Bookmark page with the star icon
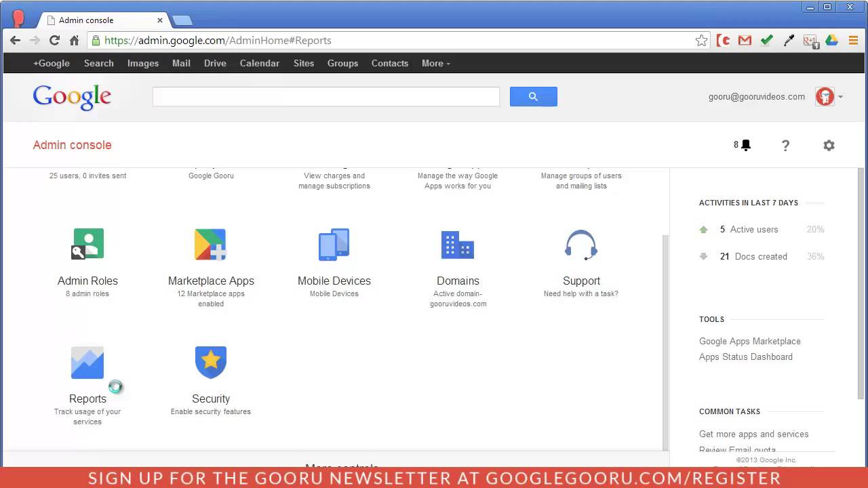 point(701,41)
